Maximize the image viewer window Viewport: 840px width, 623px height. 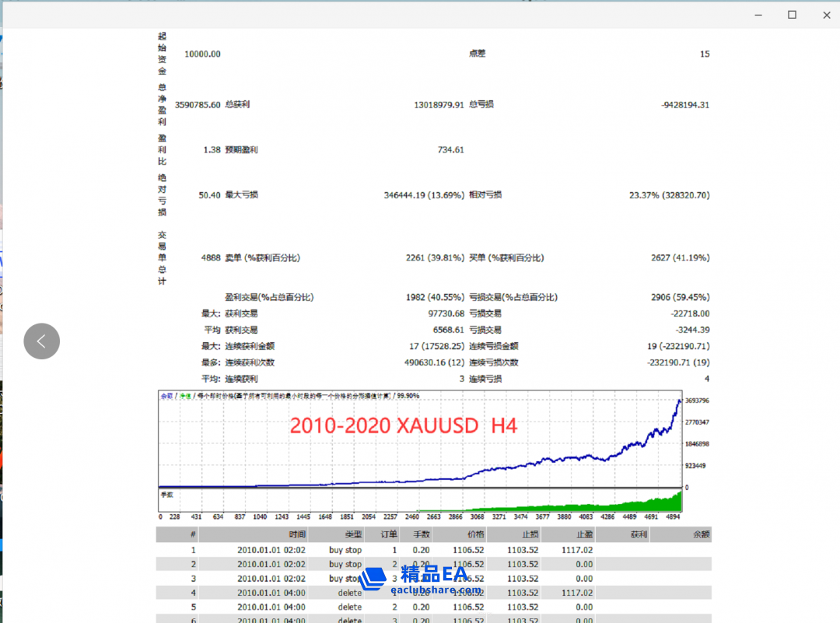pos(792,14)
